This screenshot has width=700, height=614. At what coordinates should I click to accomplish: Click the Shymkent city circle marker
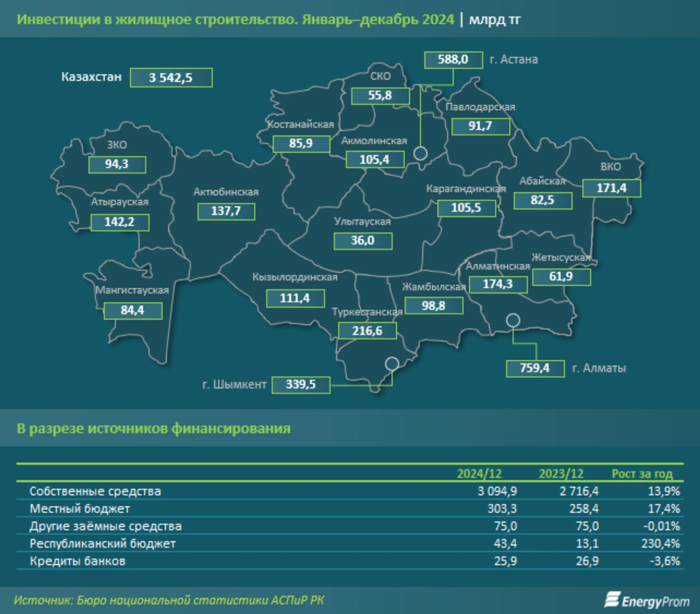392,363
